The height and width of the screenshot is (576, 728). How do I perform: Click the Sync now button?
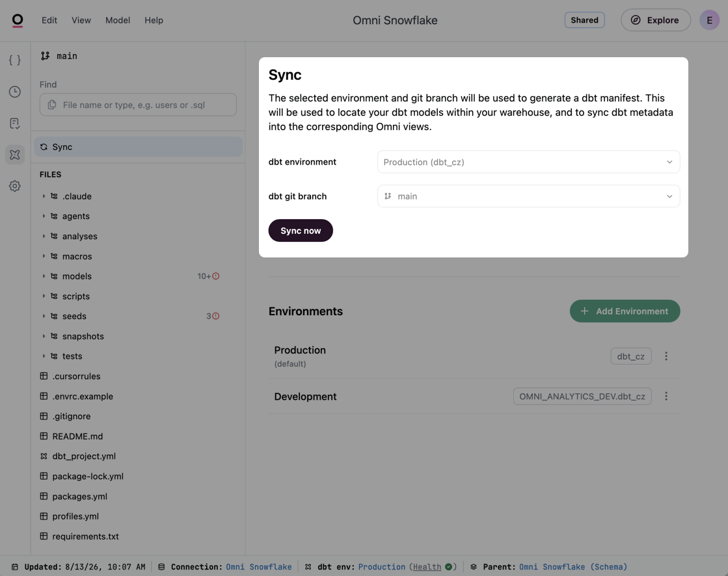301,231
